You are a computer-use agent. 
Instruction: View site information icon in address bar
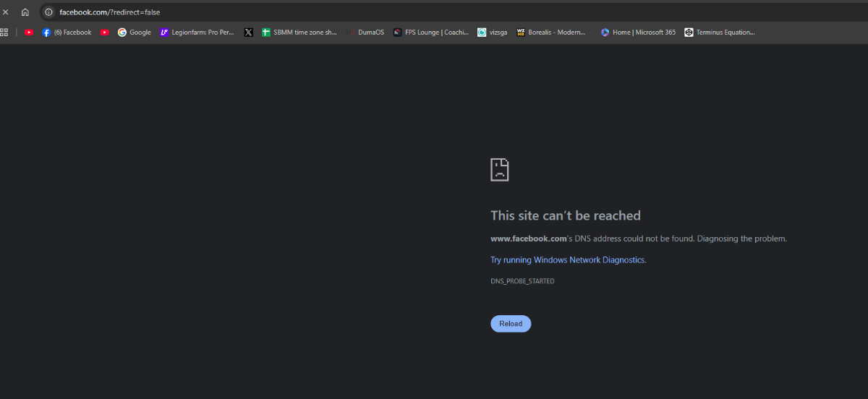(x=49, y=12)
